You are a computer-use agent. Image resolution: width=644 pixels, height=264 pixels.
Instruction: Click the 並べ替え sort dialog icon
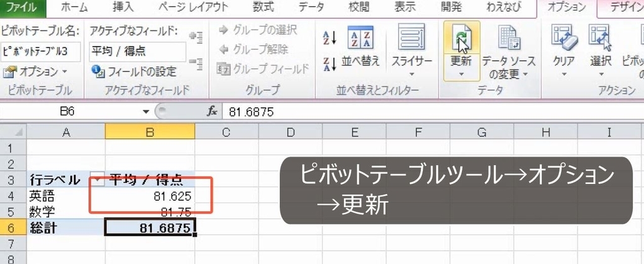360,37
